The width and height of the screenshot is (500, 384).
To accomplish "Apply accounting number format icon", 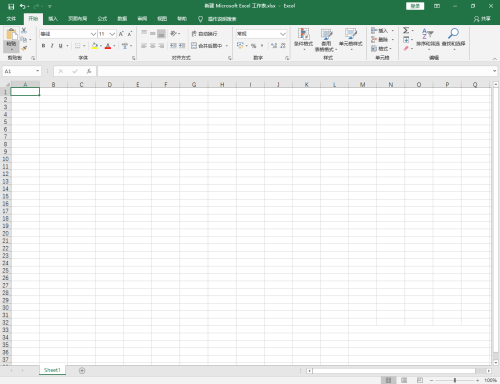I will [x=240, y=45].
